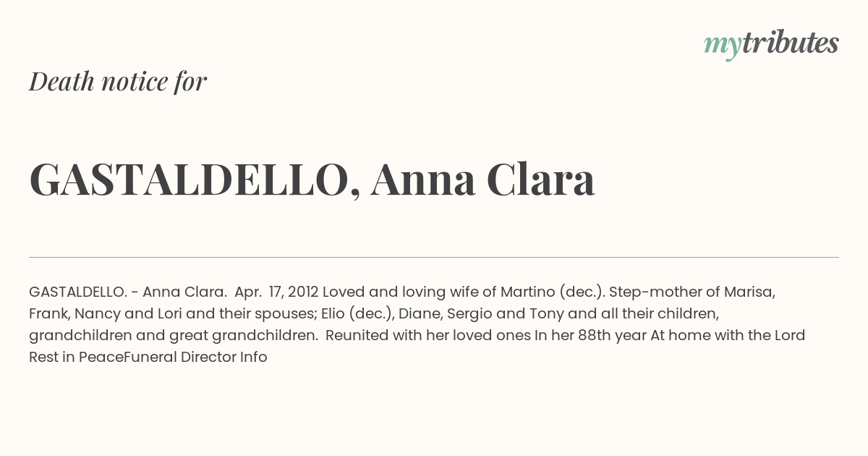
Task: Click the "Rest in Peace" text
Action: (x=76, y=357)
